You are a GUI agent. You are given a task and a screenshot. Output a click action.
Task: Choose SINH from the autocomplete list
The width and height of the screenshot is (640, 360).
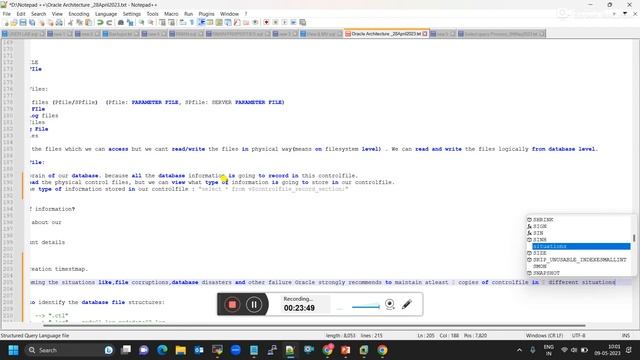(x=540, y=240)
